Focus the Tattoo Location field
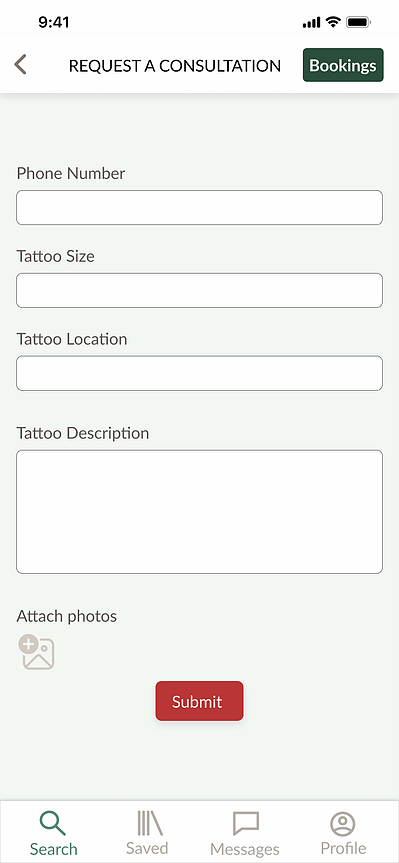The image size is (399, 863). [199, 373]
